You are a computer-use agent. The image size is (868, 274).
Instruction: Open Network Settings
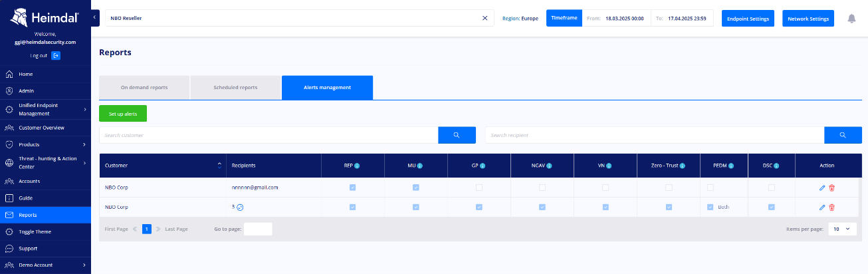point(808,19)
